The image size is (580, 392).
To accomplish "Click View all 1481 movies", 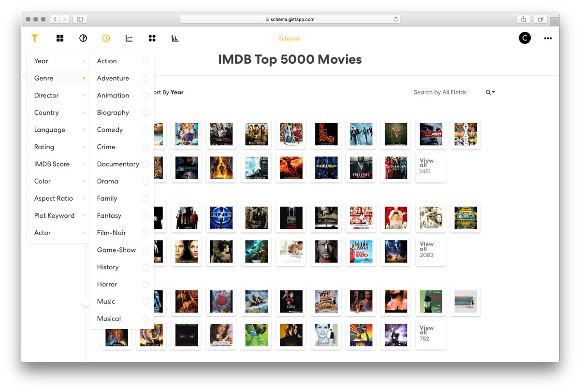I will 431,168.
